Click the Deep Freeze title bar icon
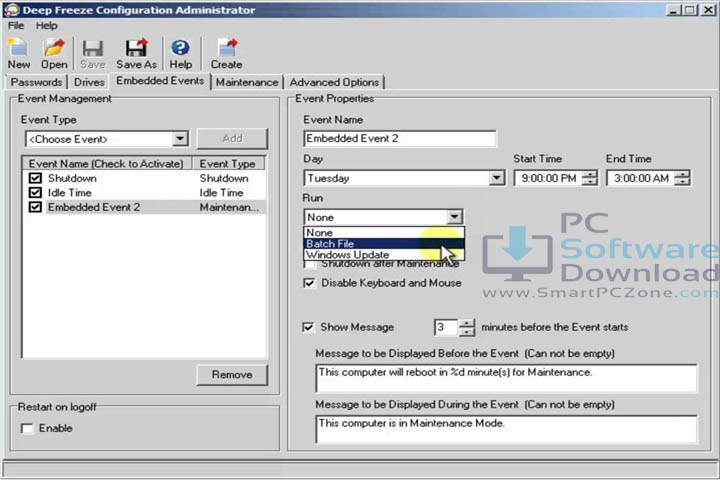The height and width of the screenshot is (480, 720). pos(11,10)
